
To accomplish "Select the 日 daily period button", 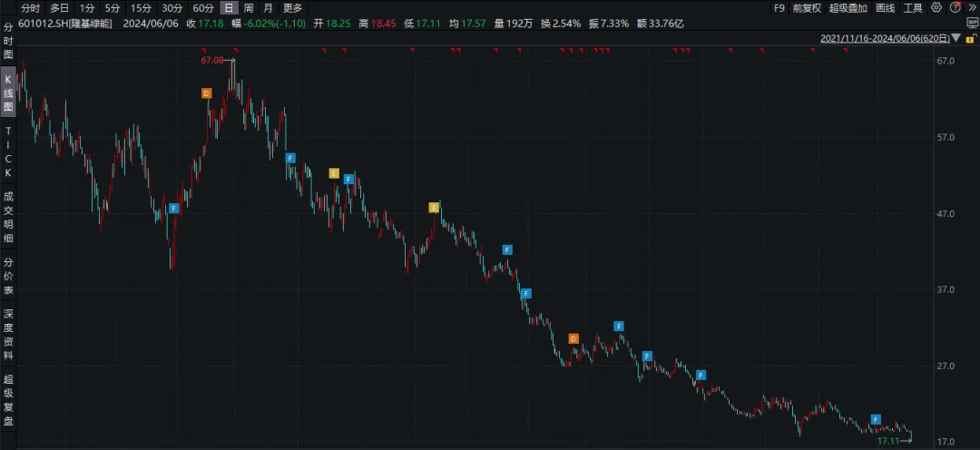I will [x=228, y=7].
